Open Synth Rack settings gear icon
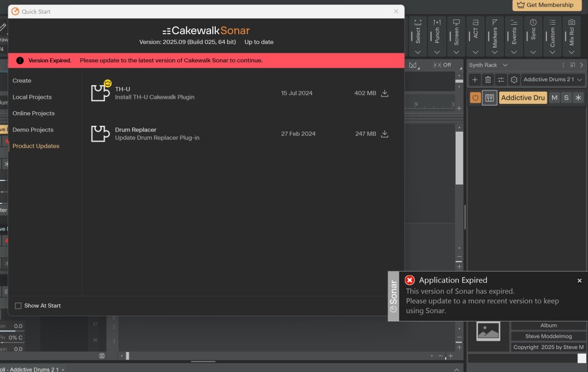Screen dimensions: 588x372 click(x=514, y=79)
